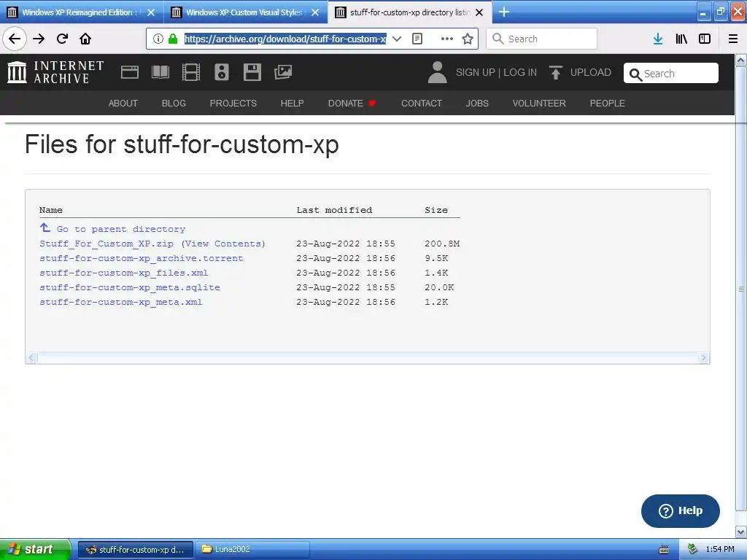Click the UPLOAD text link

[590, 72]
